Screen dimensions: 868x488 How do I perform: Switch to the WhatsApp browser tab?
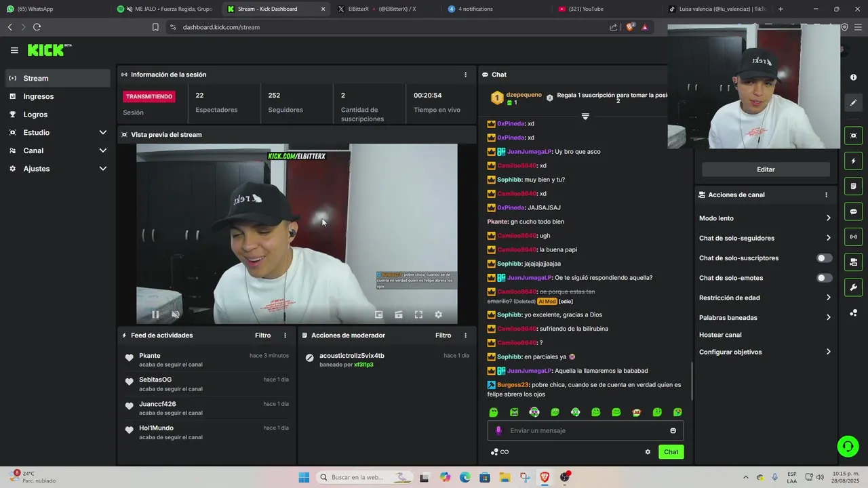pos(54,9)
